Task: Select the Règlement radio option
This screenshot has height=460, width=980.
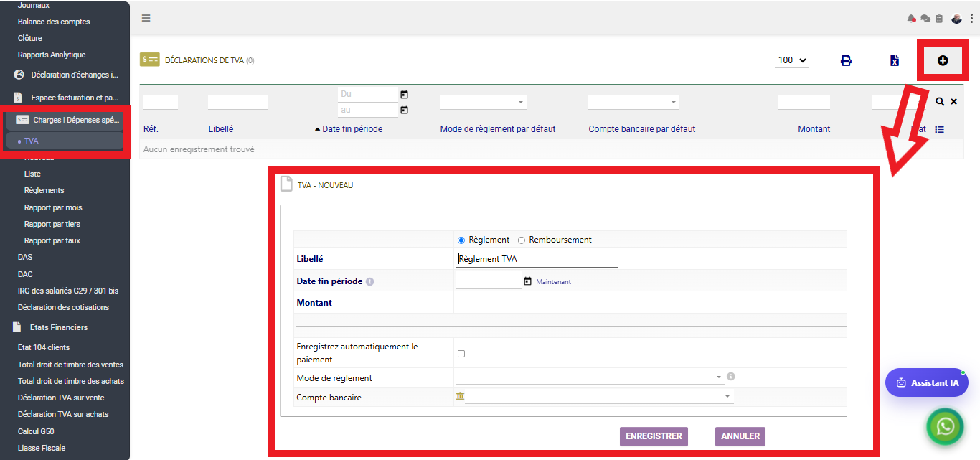Action: pos(461,240)
